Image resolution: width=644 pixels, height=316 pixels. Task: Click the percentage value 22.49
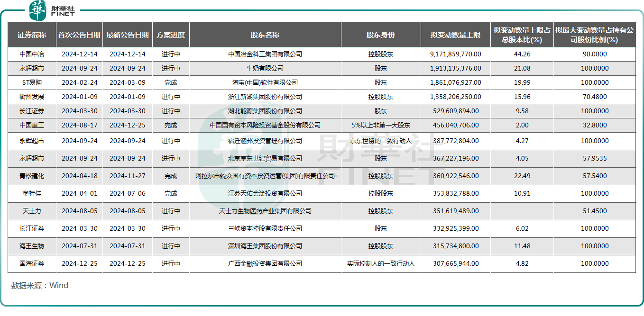tap(522, 176)
